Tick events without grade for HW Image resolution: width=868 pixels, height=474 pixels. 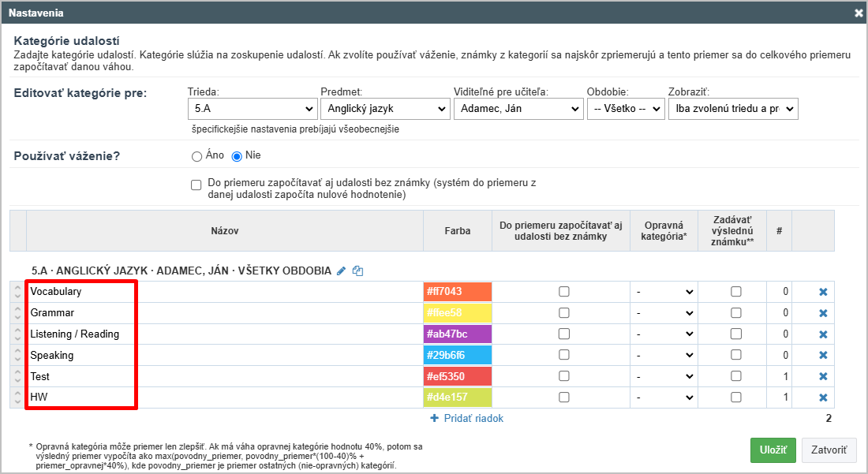click(564, 397)
